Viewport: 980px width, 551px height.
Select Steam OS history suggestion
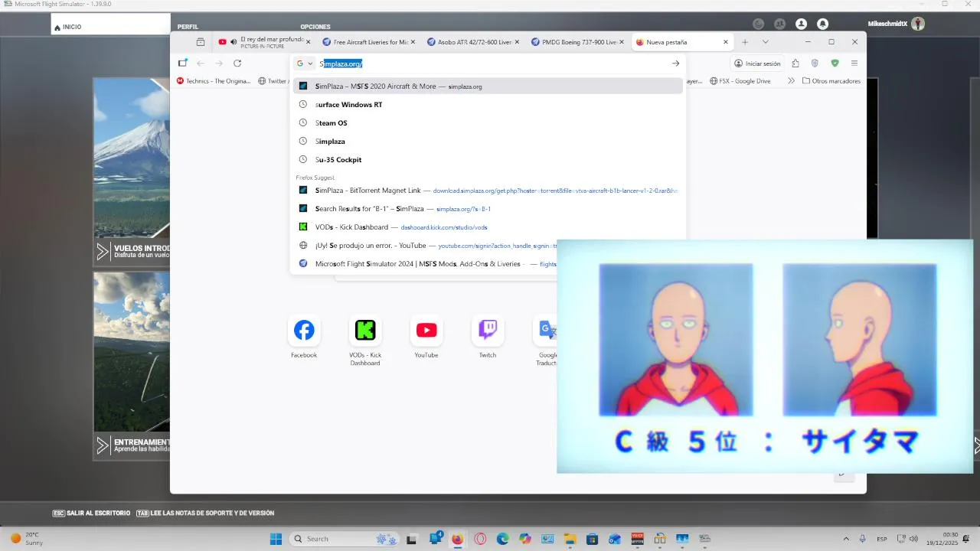[488, 123]
